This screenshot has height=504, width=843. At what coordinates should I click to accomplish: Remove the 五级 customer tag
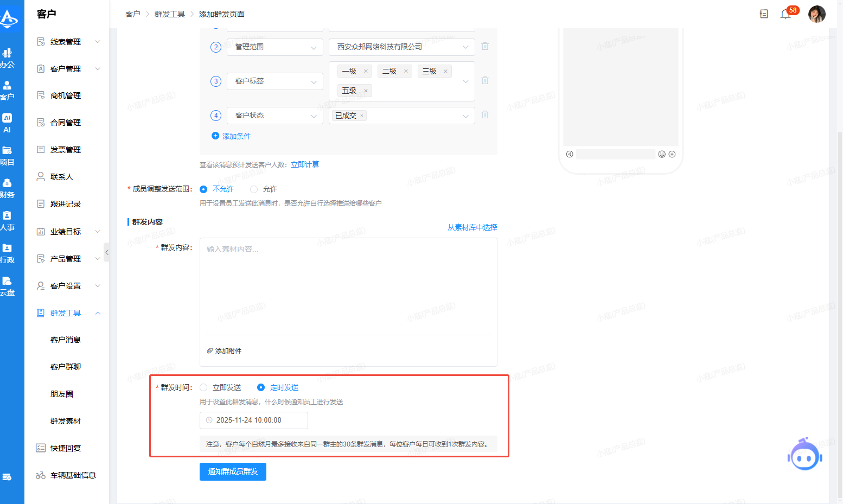tap(366, 91)
